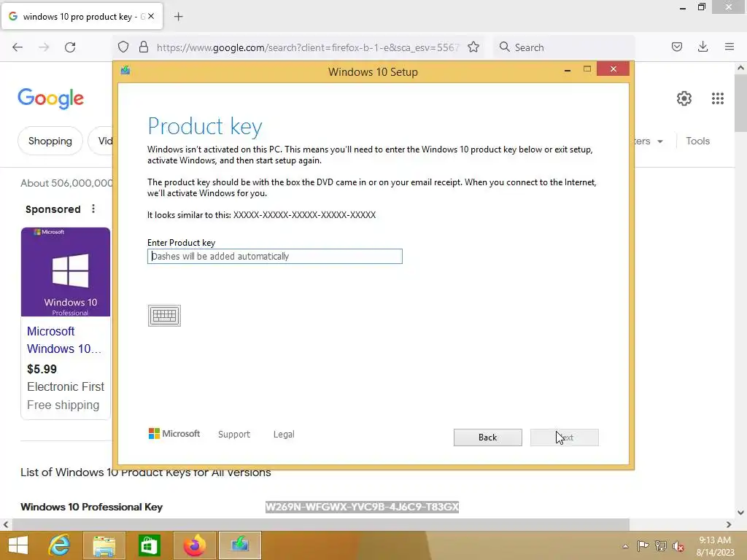This screenshot has width=747, height=560.
Task: Click the page scroll-up arrow
Action: pyautogui.click(x=740, y=68)
